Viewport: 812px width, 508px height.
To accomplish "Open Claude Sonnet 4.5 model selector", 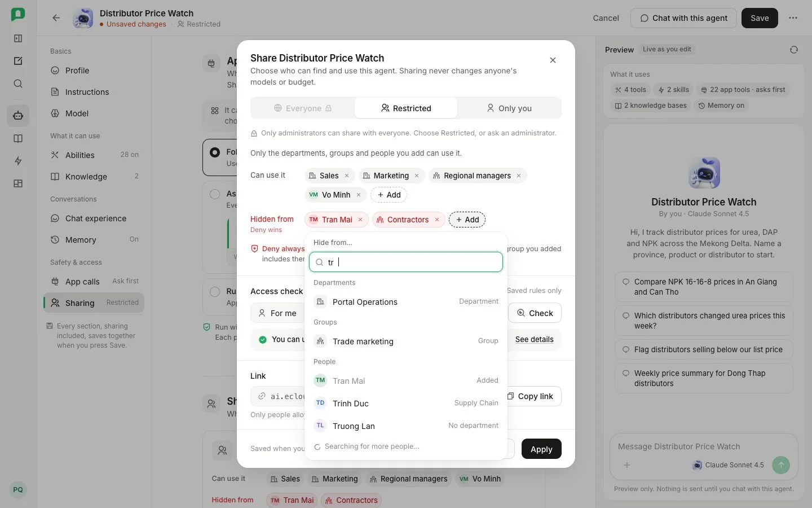I will (x=728, y=465).
